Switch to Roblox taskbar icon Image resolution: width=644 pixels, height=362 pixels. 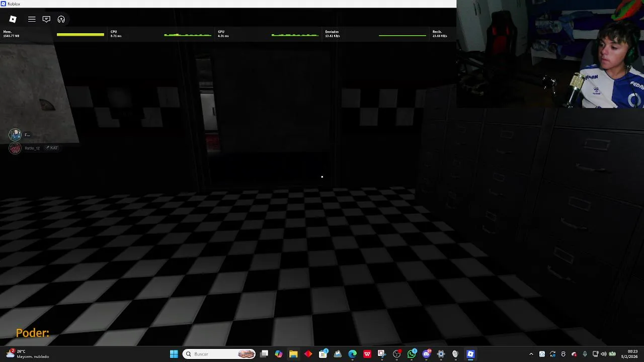pyautogui.click(x=470, y=354)
